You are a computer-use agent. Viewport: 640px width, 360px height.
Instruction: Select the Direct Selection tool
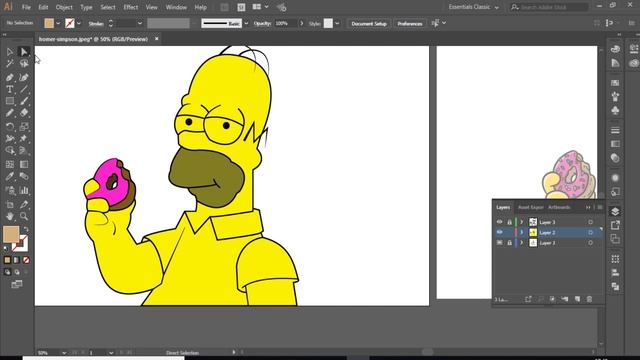24,52
